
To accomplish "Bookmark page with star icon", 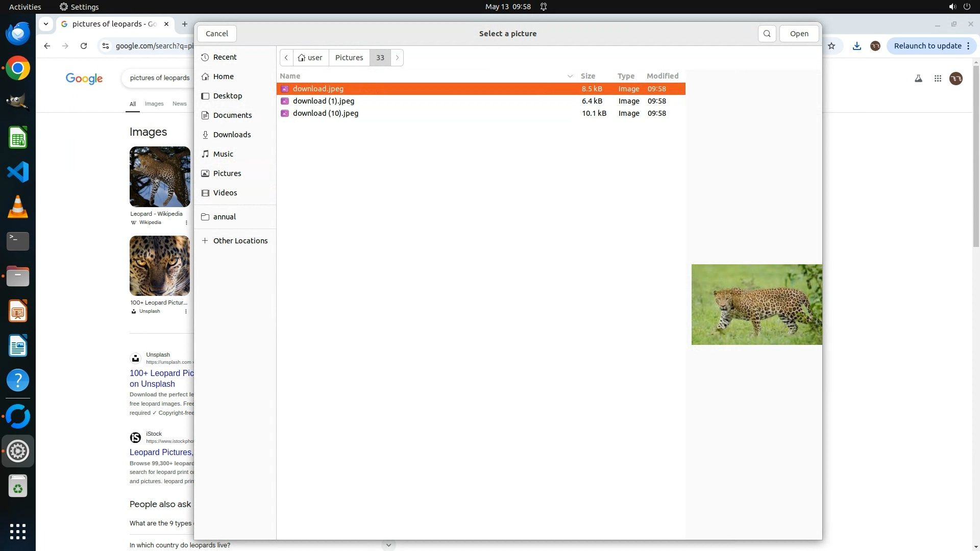I will [x=831, y=46].
